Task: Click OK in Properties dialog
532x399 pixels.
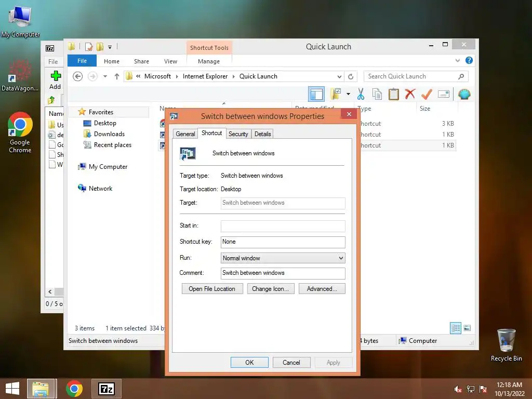Action: 249,362
